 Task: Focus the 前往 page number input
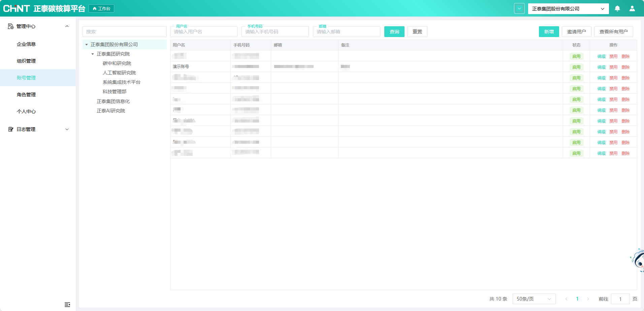point(620,299)
